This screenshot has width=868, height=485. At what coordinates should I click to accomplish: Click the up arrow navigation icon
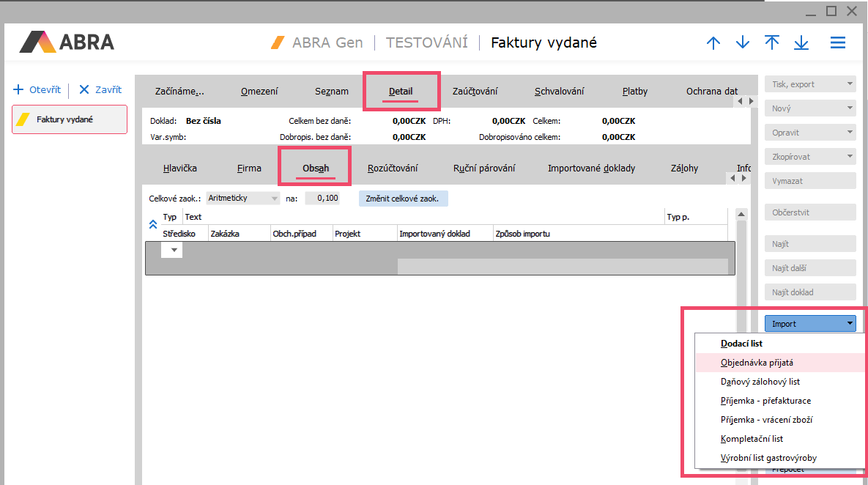pyautogui.click(x=713, y=43)
